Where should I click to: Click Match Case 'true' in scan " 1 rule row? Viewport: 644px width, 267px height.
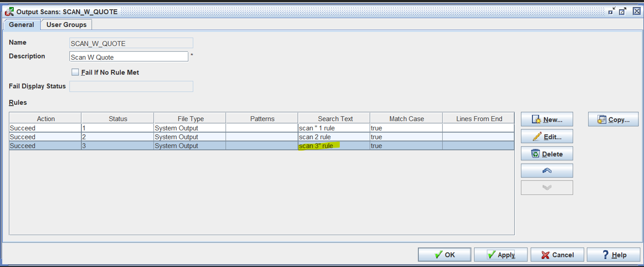(x=406, y=128)
